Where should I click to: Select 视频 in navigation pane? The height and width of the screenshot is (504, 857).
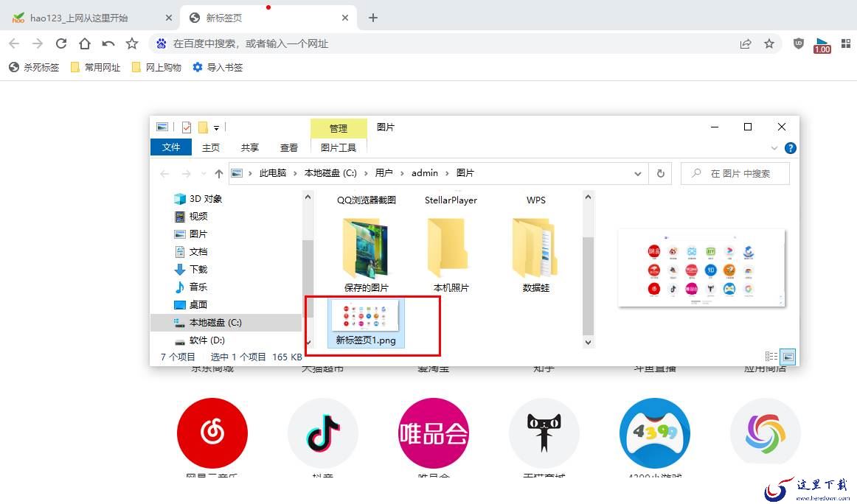tap(198, 216)
